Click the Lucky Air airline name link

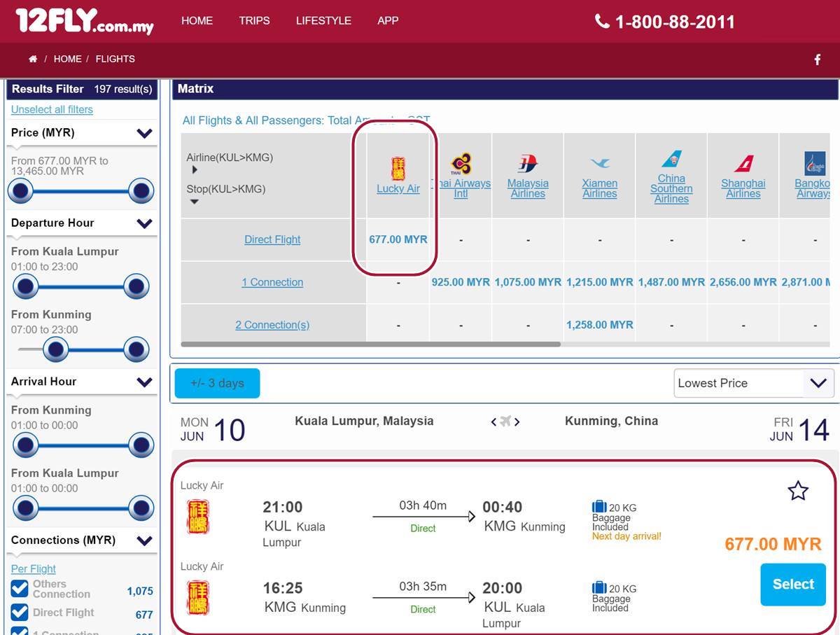pyautogui.click(x=398, y=189)
